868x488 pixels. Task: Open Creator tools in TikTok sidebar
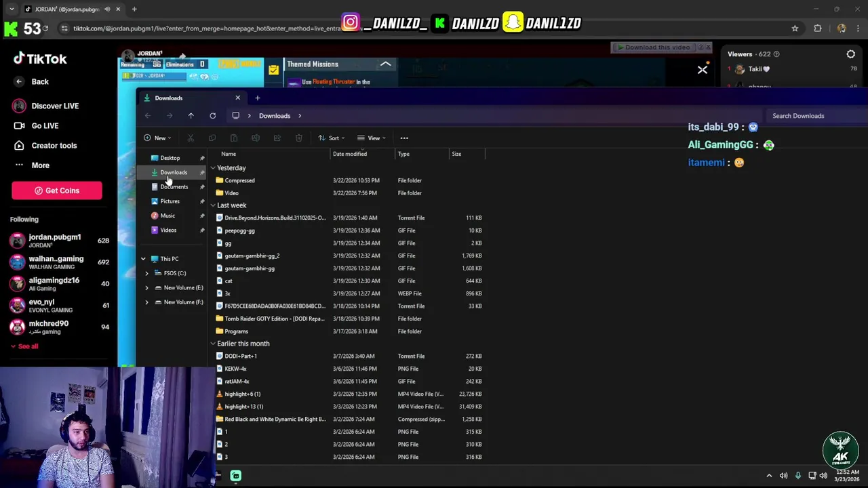[45, 145]
